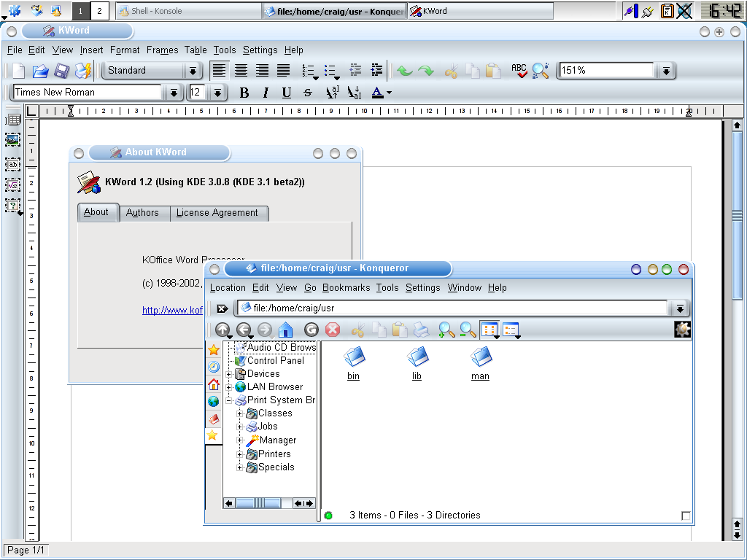Image resolution: width=747 pixels, height=560 pixels.
Task: Open Konqueror Bookmarks menu
Action: coord(347,287)
